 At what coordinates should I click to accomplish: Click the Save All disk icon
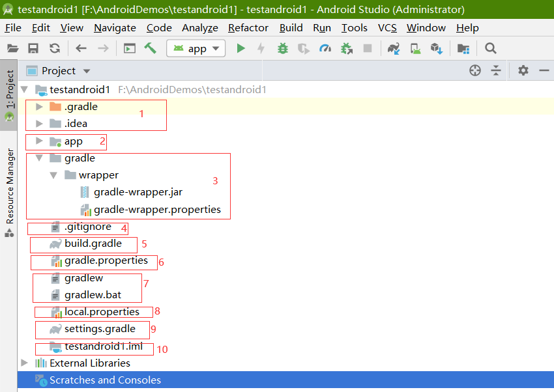(33, 48)
